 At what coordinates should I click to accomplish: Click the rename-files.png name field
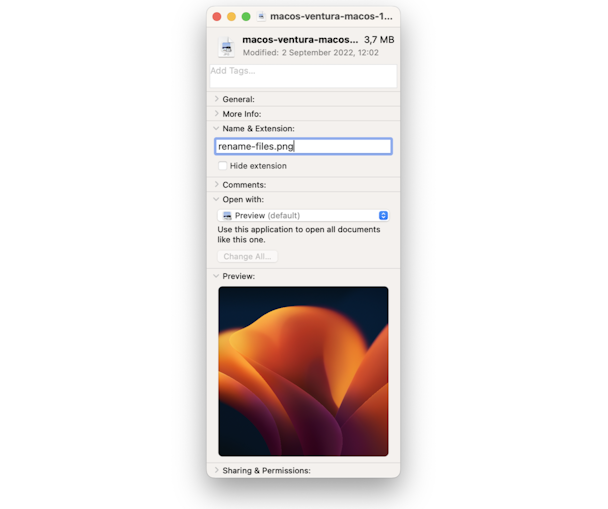tap(303, 147)
